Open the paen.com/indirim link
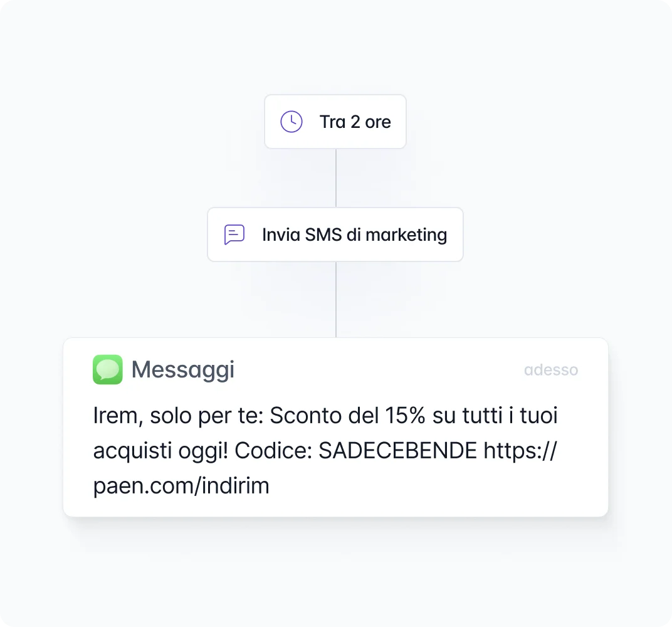 pyautogui.click(x=181, y=486)
